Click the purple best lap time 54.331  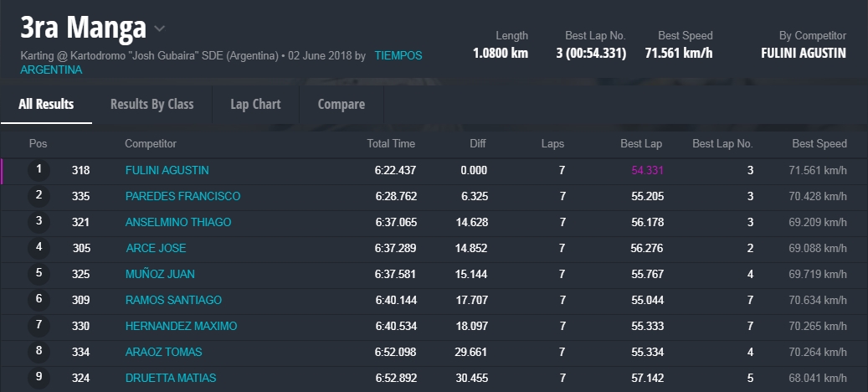point(647,170)
